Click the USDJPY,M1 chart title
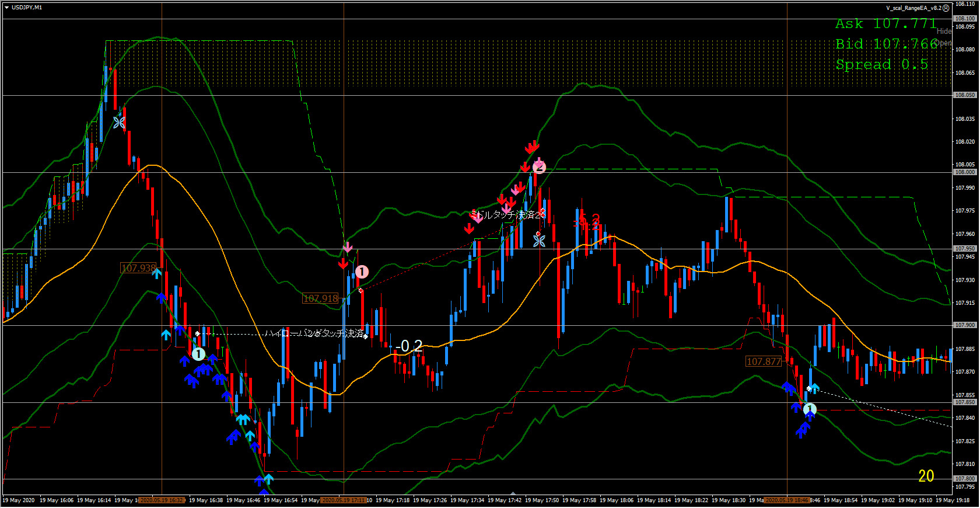 coord(27,8)
